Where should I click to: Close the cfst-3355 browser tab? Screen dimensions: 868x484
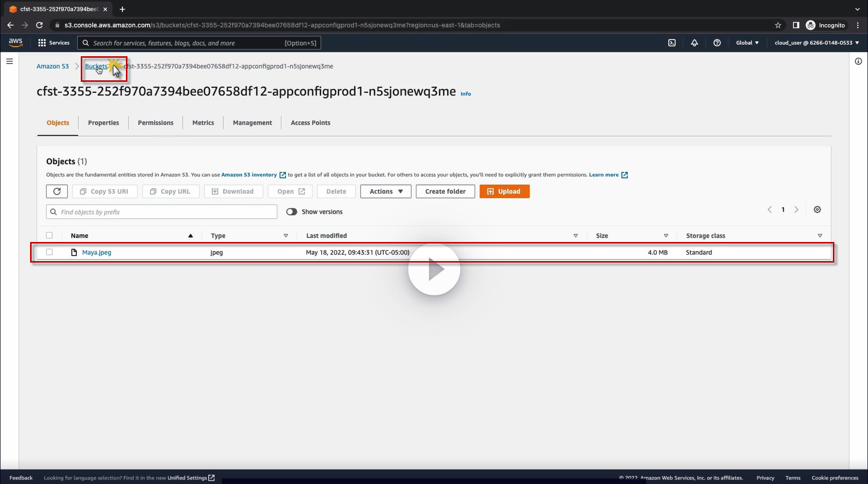pos(105,9)
